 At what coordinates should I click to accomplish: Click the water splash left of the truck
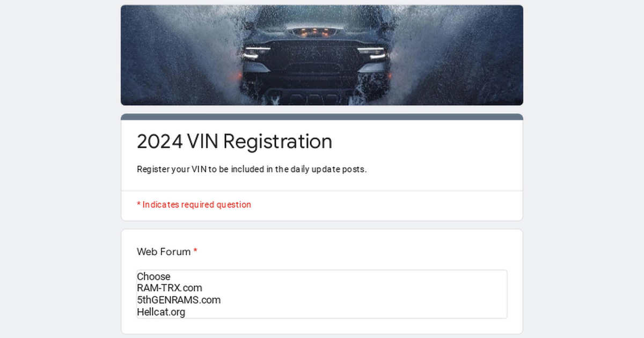click(177, 59)
